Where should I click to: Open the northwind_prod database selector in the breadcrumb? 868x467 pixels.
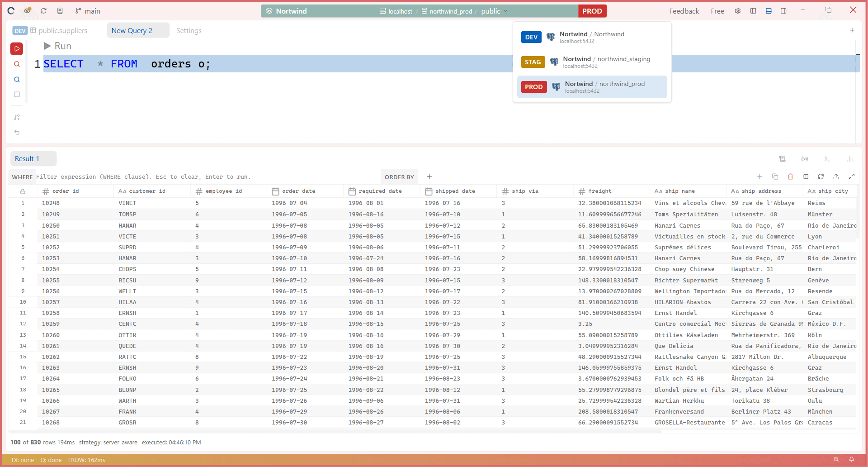click(x=447, y=11)
